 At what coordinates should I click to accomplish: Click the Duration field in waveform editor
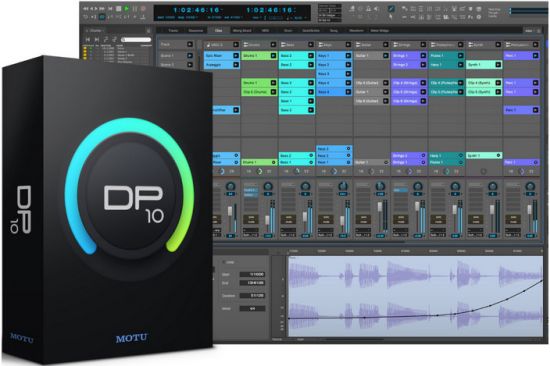[252, 295]
